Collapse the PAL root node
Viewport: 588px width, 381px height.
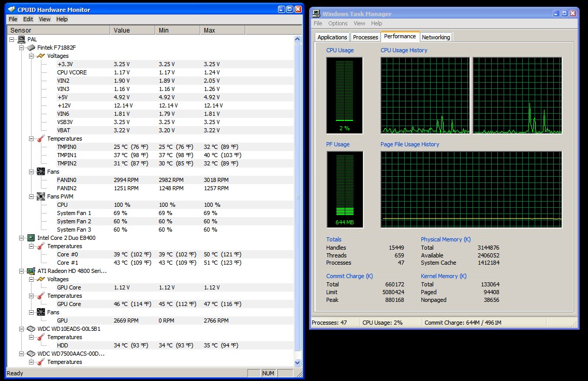click(x=11, y=39)
